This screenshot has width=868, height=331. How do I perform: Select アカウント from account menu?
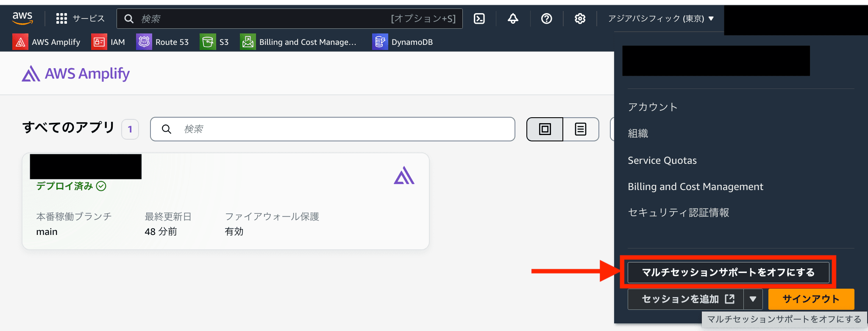click(653, 107)
